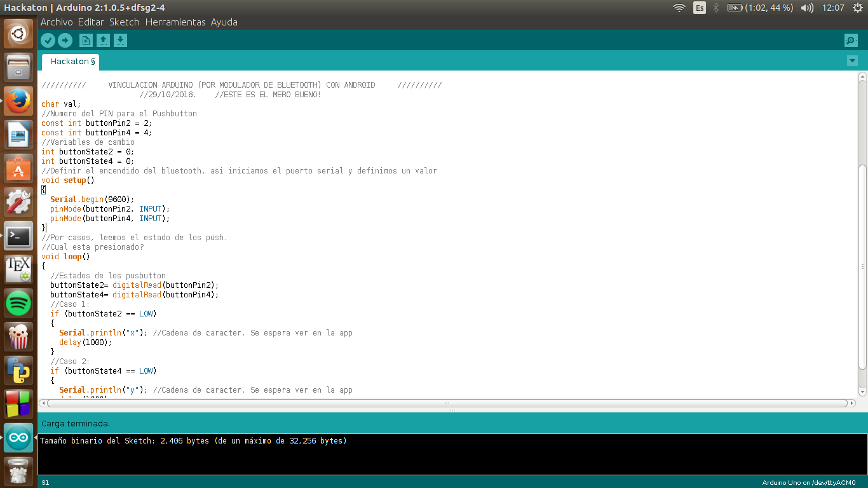
Task: Click '//Caso 2:' comment line
Action: [70, 362]
